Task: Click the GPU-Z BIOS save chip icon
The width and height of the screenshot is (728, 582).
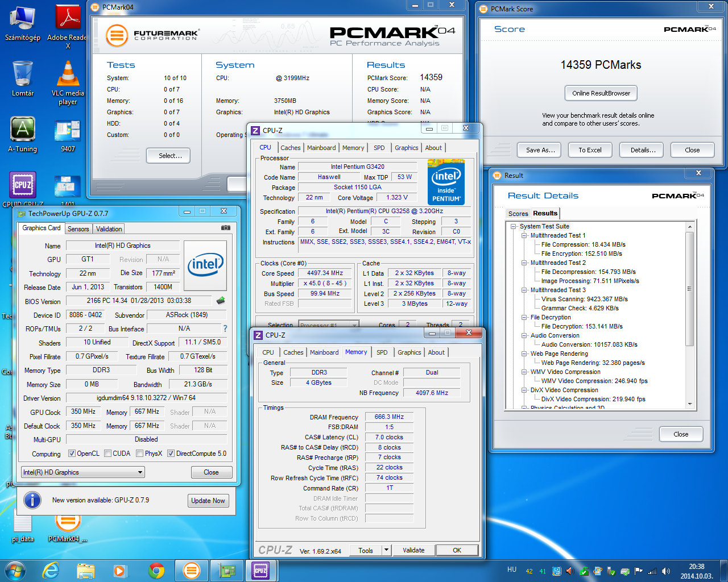Action: [221, 300]
